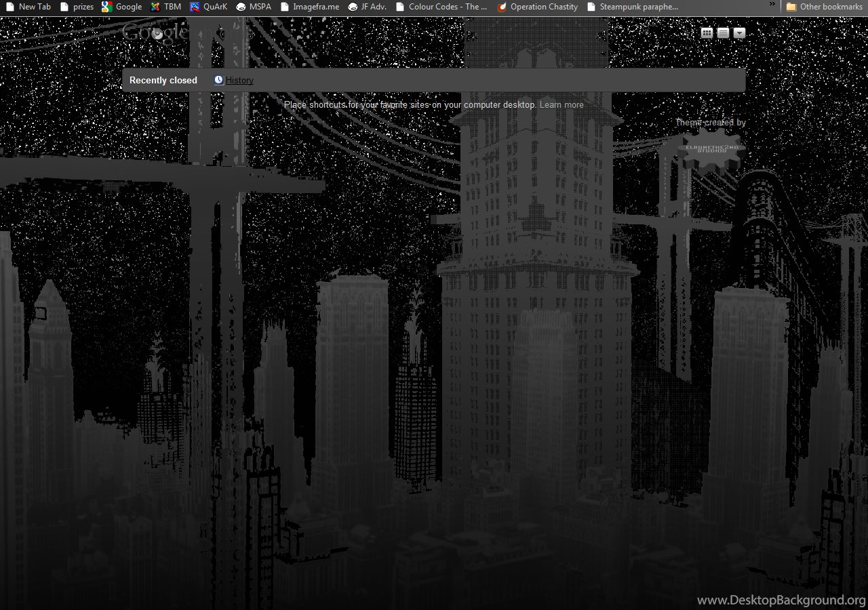Expand hidden bookmarks overflow chevron
Image resolution: width=868 pixels, height=610 pixels.
coord(772,5)
